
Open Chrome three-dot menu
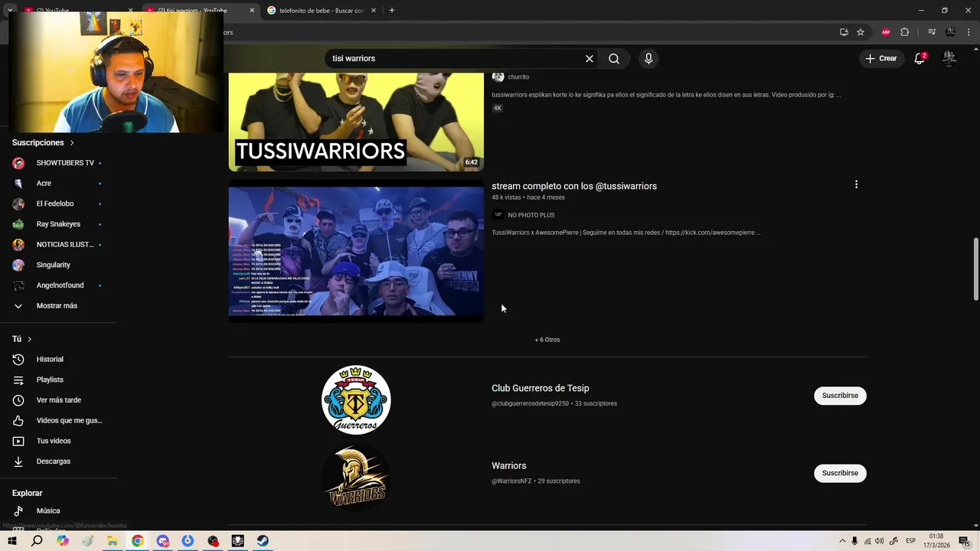(x=967, y=32)
